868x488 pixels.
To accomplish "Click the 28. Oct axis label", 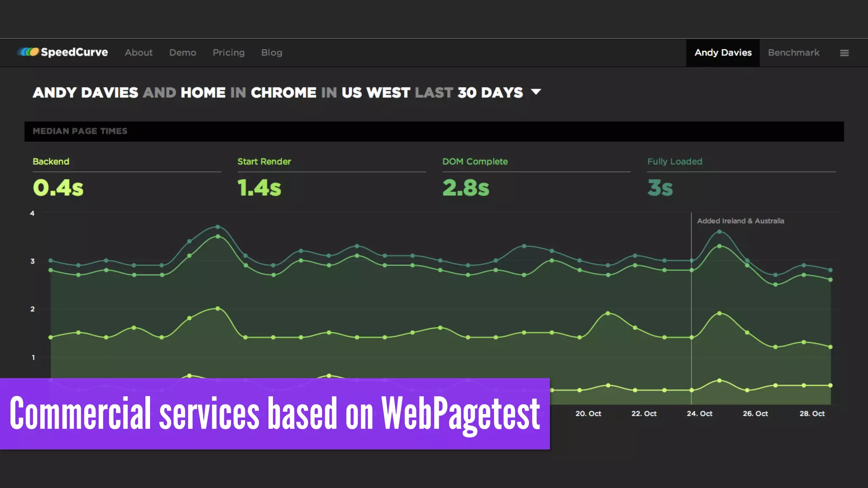I will 812,413.
